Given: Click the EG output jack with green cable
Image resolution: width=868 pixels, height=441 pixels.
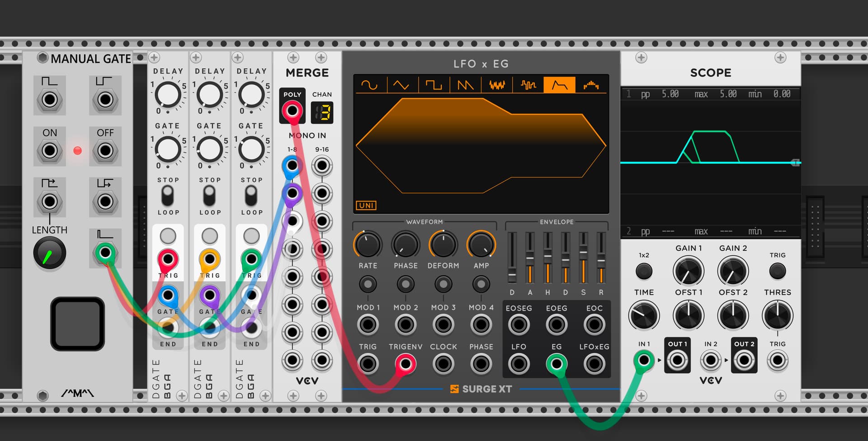Looking at the screenshot, I should (x=557, y=364).
